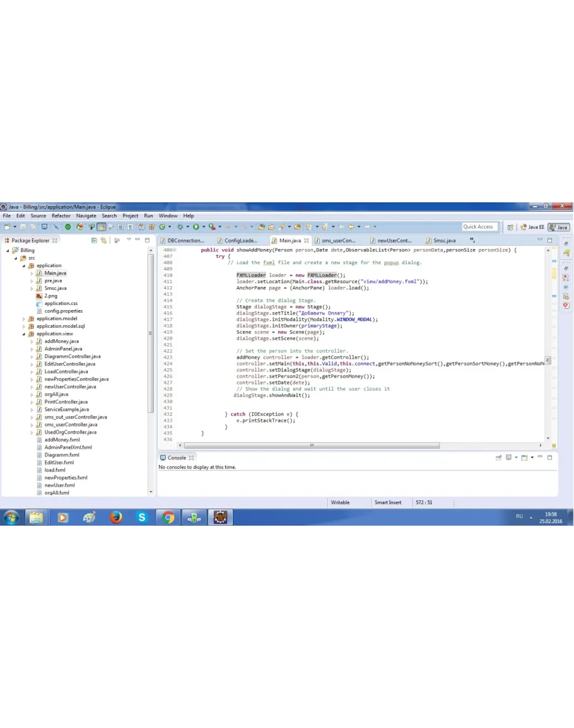Open the Package Explorer view menu arrow

pos(129,240)
